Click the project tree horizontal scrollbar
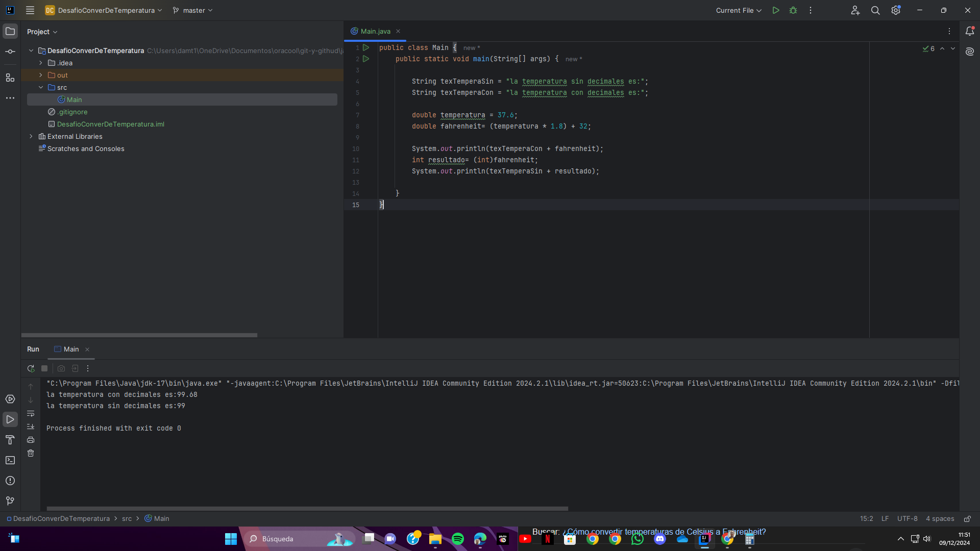The height and width of the screenshot is (551, 980). click(x=139, y=335)
